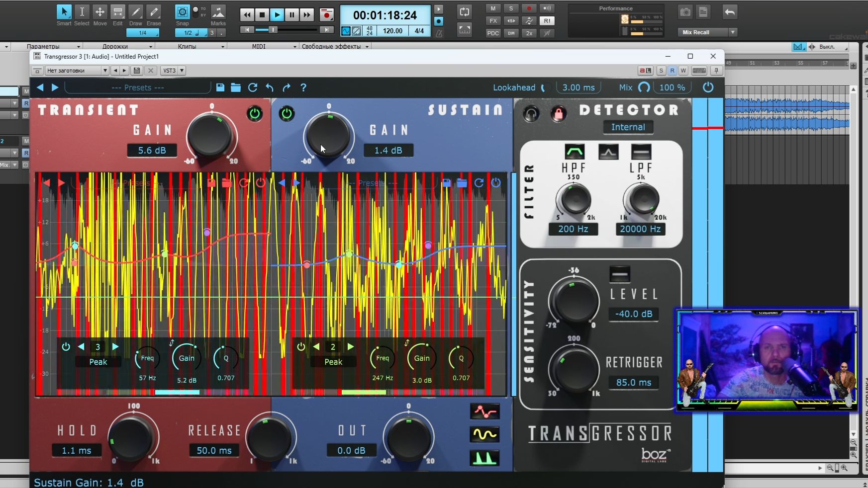The height and width of the screenshot is (488, 868).
Task: Bypass all effects with FX button
Action: 493,21
